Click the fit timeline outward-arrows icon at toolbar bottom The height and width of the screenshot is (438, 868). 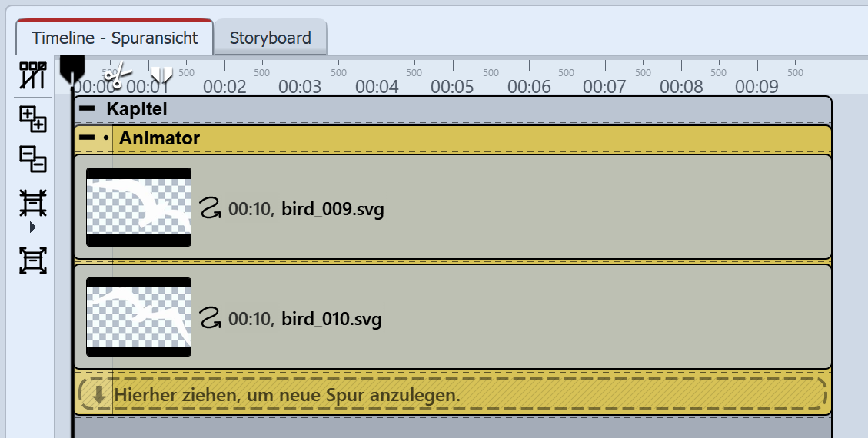(33, 260)
